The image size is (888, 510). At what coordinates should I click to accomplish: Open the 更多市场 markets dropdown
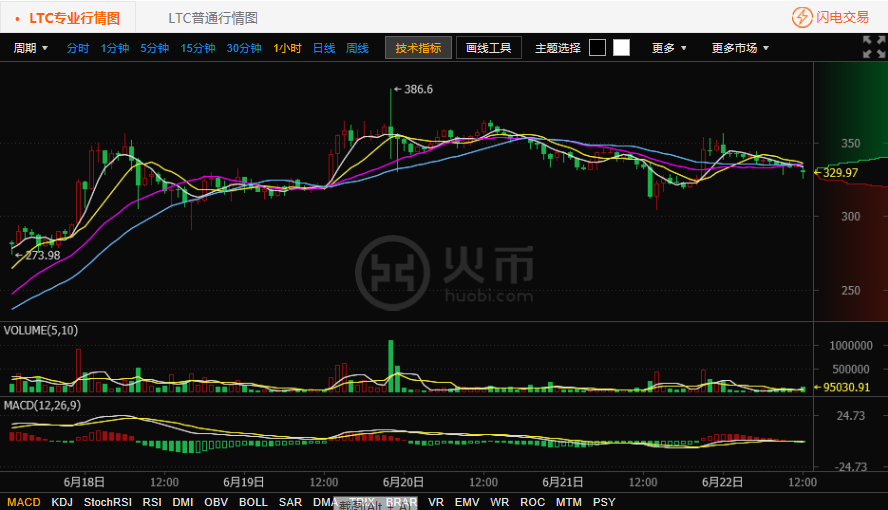pyautogui.click(x=740, y=48)
